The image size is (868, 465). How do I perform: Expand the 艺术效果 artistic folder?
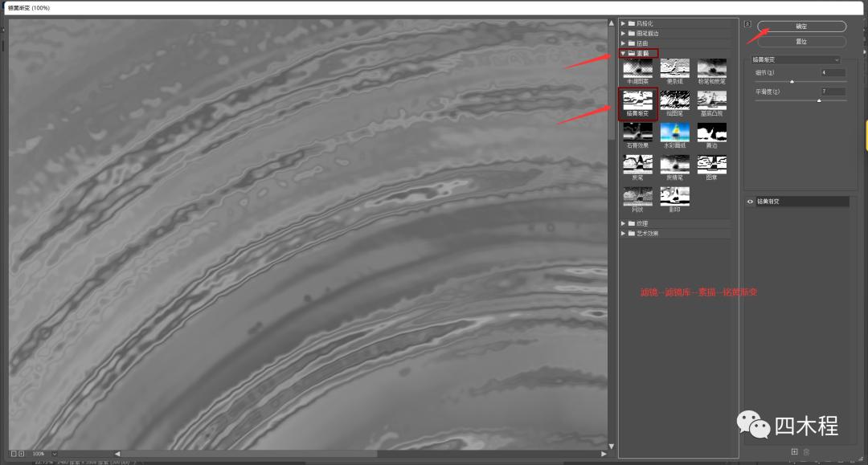[623, 233]
